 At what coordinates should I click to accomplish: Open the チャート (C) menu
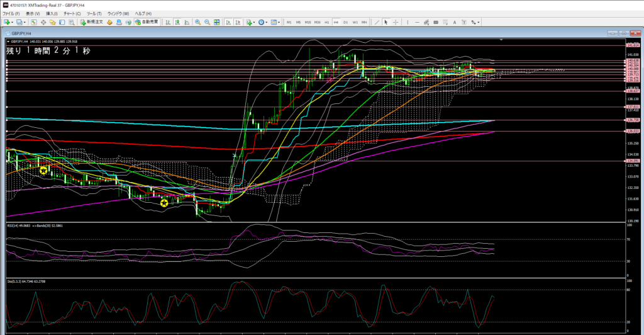coord(72,14)
